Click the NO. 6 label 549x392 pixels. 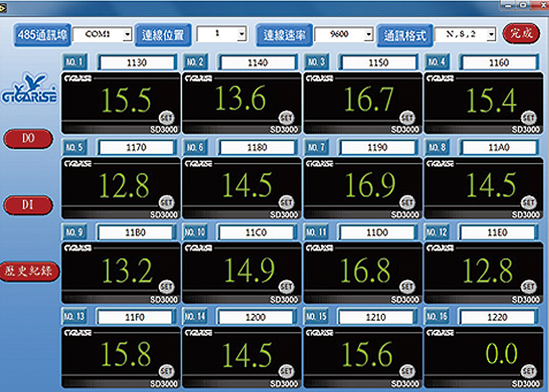point(195,147)
